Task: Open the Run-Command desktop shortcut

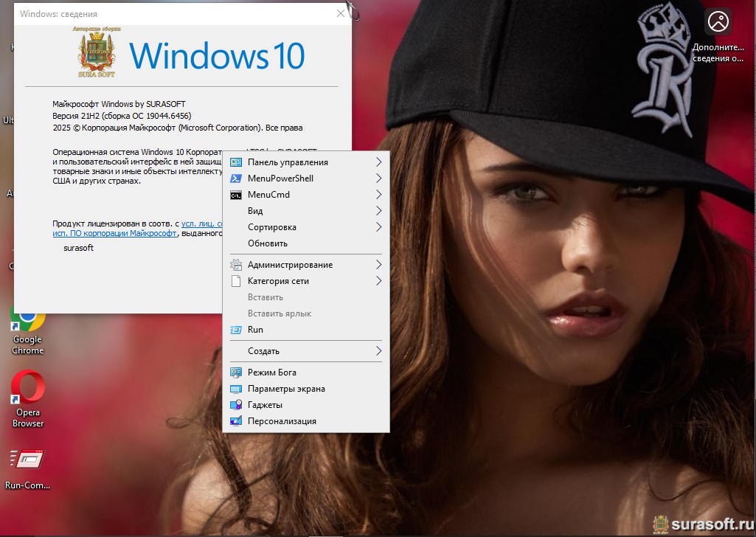Action: click(27, 461)
